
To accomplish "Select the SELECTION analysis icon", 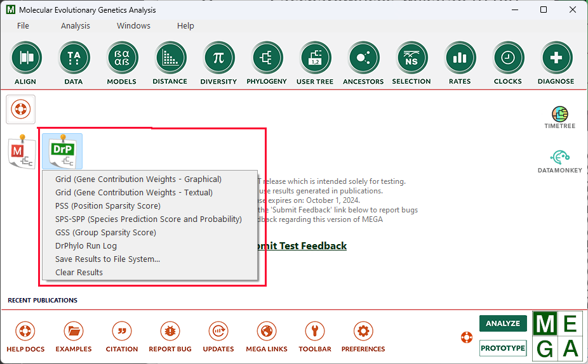I will pyautogui.click(x=411, y=58).
